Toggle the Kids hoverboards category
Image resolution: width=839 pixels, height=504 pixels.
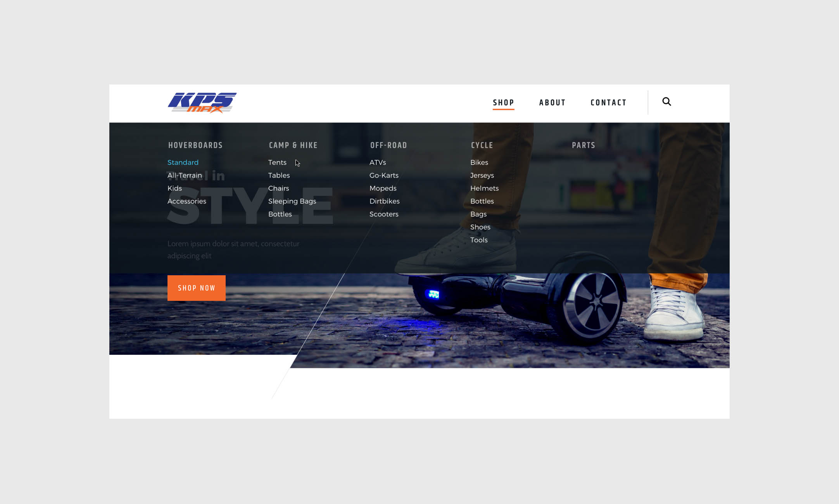pyautogui.click(x=174, y=188)
